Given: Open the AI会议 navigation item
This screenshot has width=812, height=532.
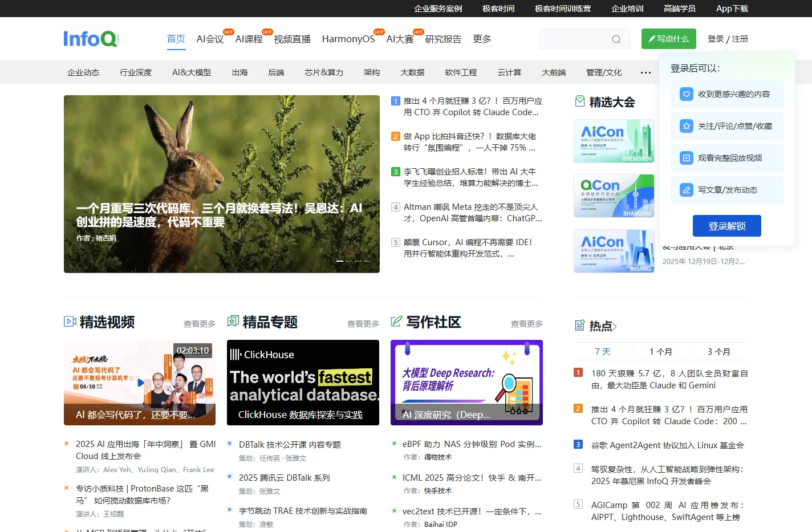Looking at the screenshot, I should pyautogui.click(x=210, y=39).
